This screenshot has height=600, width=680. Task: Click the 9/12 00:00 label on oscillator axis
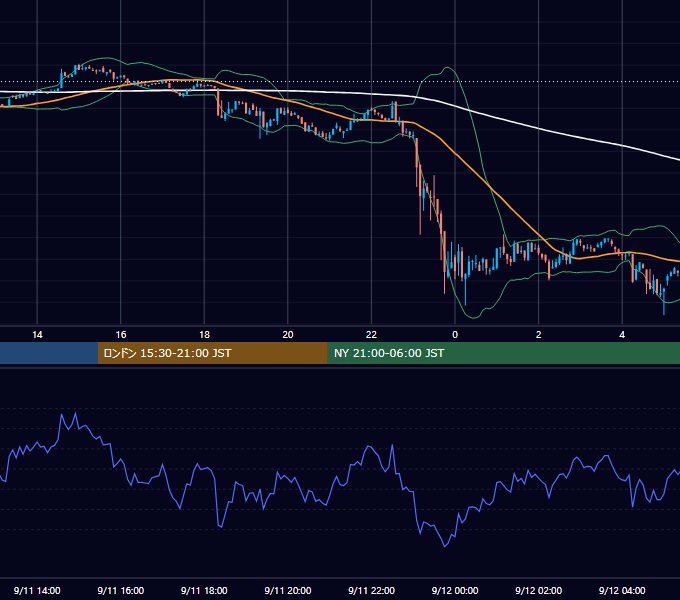455,590
